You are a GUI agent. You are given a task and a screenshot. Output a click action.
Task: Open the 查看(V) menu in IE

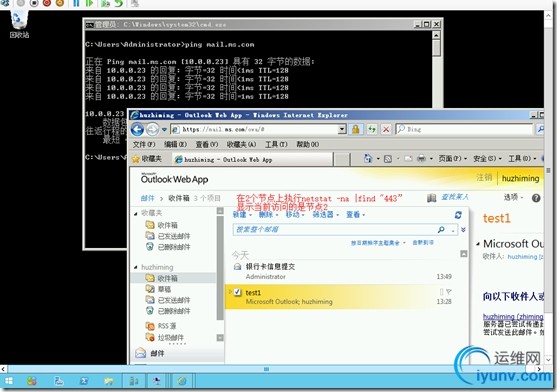tap(207, 144)
